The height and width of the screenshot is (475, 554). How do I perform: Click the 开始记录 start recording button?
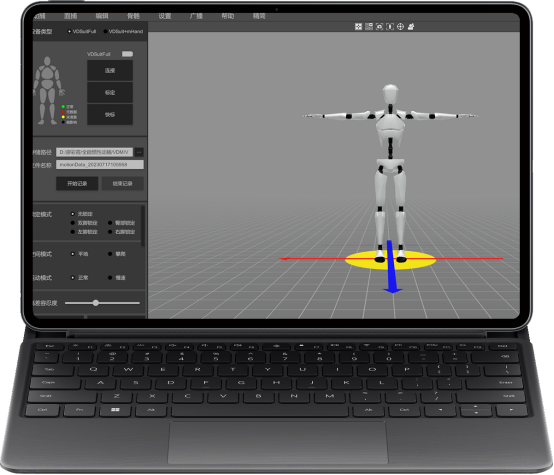point(77,183)
